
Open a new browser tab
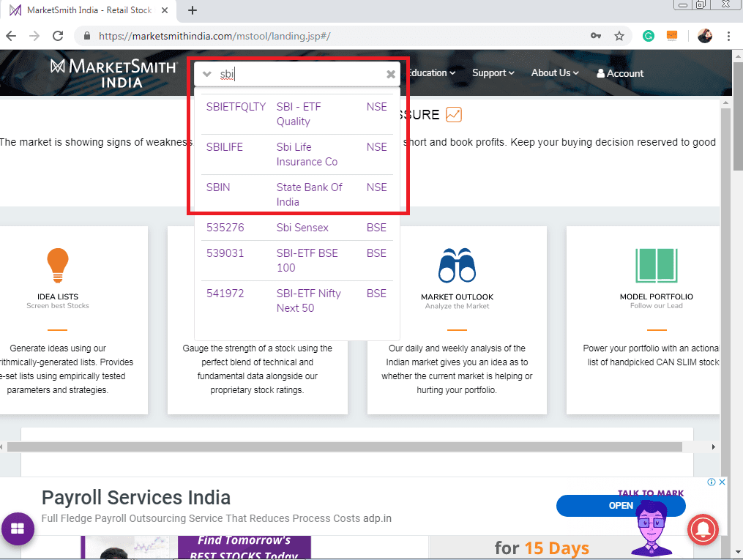tap(192, 10)
